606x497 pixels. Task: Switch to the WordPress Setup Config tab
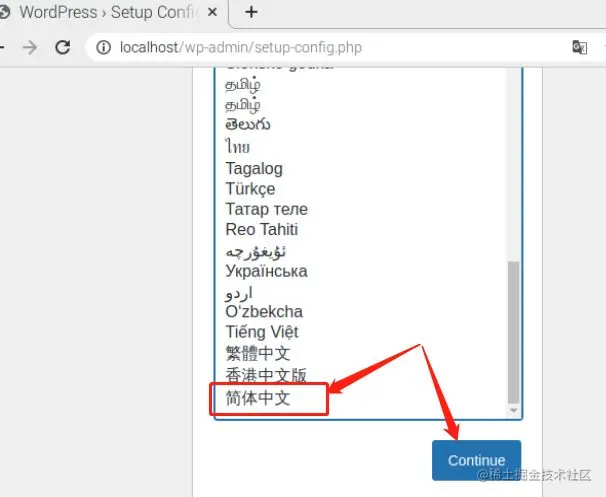pos(108,12)
